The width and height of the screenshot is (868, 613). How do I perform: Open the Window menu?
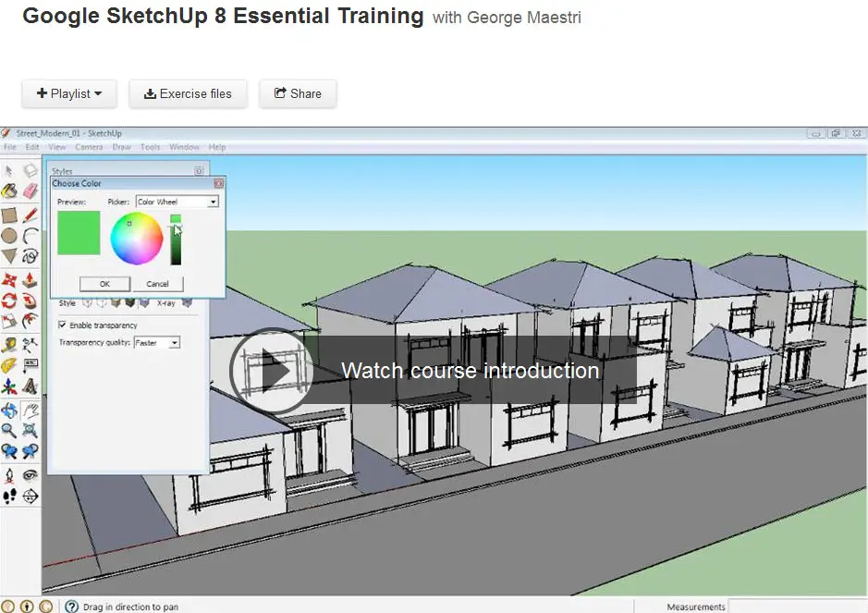184,147
